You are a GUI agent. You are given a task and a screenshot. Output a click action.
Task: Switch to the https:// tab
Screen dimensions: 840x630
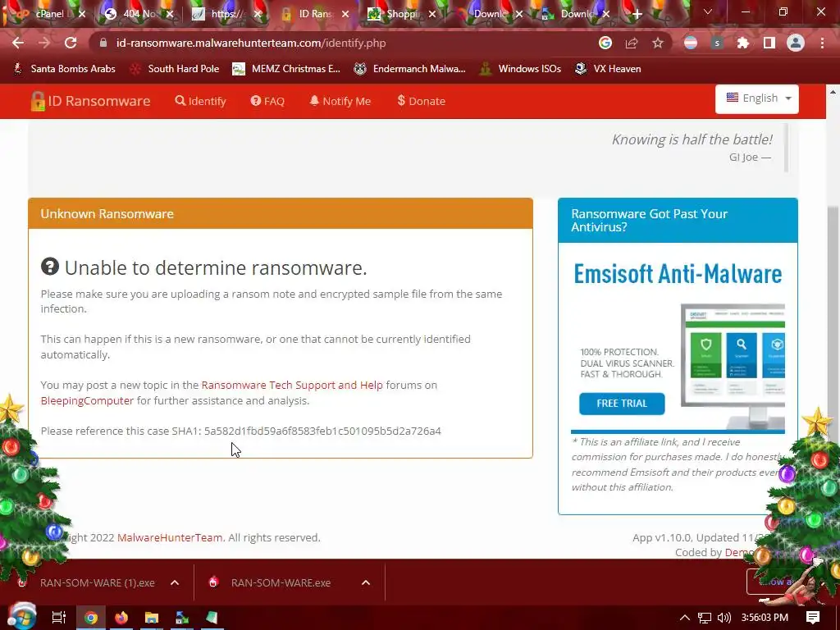coord(225,14)
